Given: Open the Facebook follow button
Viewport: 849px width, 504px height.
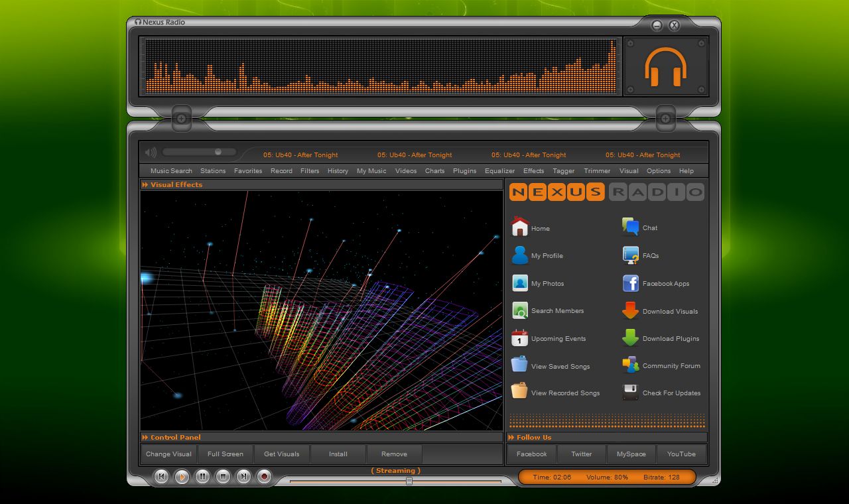Looking at the screenshot, I should pyautogui.click(x=532, y=454).
